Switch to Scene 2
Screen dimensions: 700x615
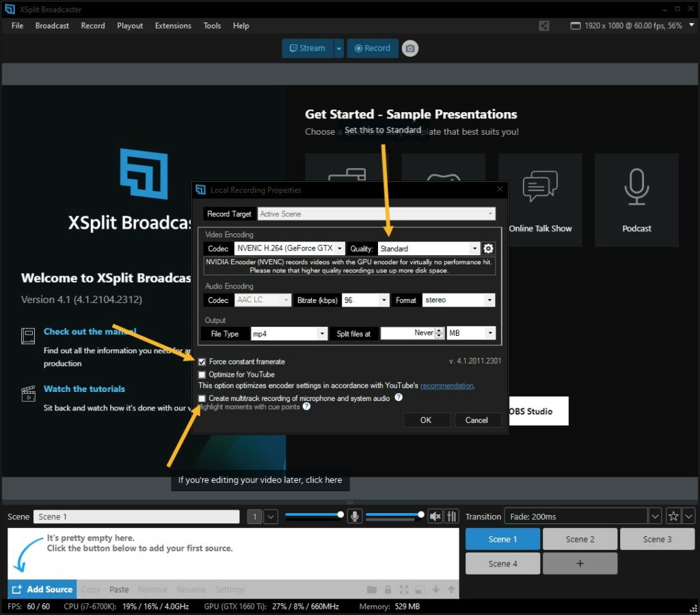[580, 539]
